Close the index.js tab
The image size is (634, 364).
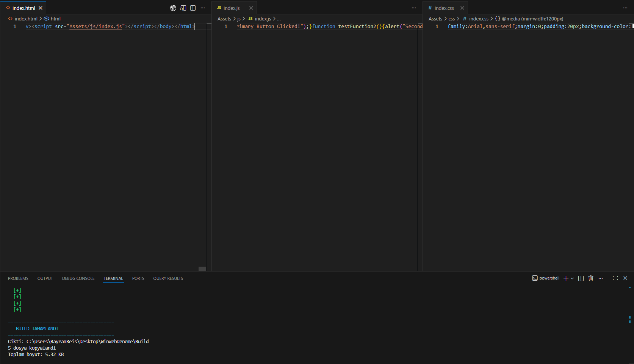pyautogui.click(x=251, y=8)
